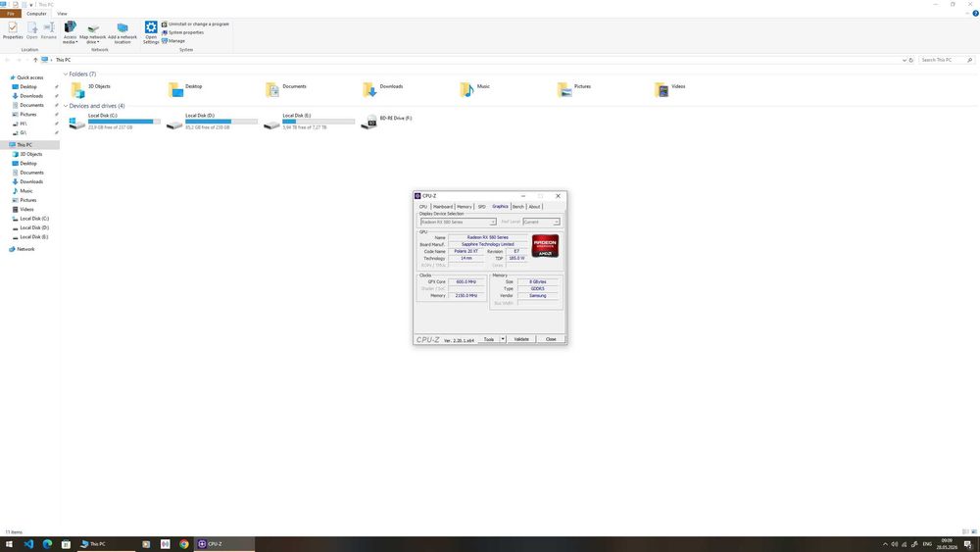
Task: Click the Properties icon in the ribbon
Action: [13, 30]
